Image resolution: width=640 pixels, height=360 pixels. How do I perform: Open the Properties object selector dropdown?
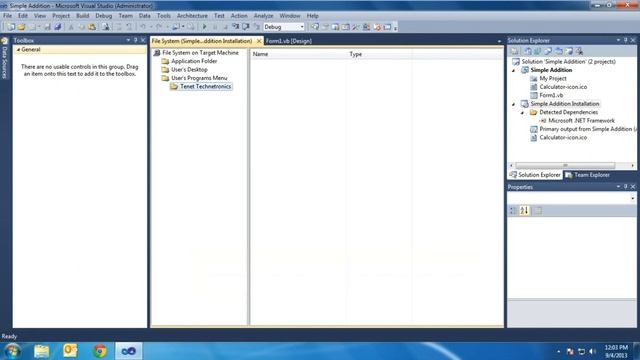[x=633, y=198]
